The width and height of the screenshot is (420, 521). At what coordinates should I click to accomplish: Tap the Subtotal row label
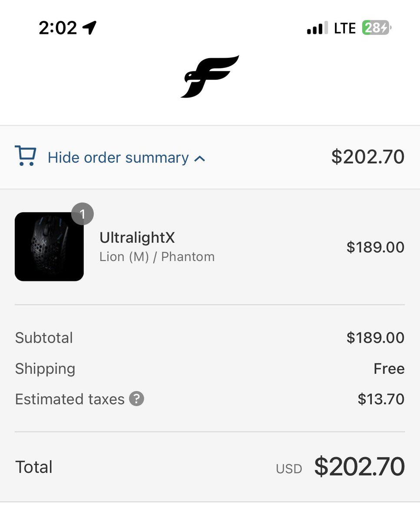tap(44, 338)
